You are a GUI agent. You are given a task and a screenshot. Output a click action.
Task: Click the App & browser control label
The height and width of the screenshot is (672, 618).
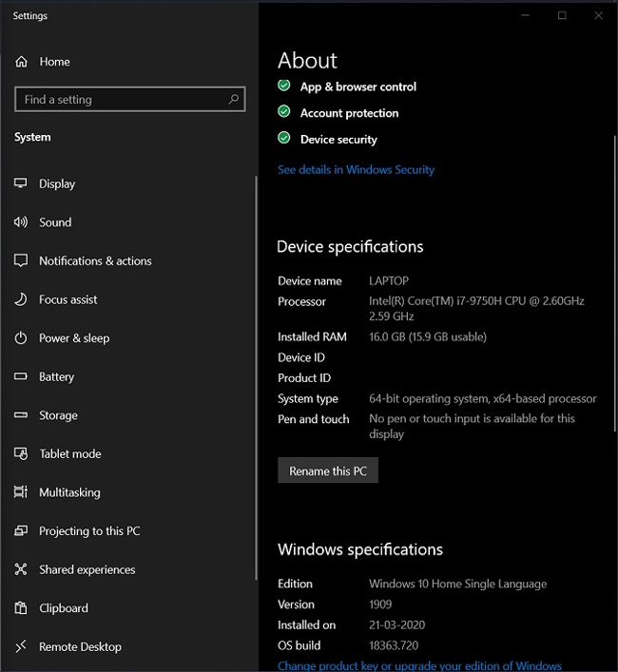point(357,86)
